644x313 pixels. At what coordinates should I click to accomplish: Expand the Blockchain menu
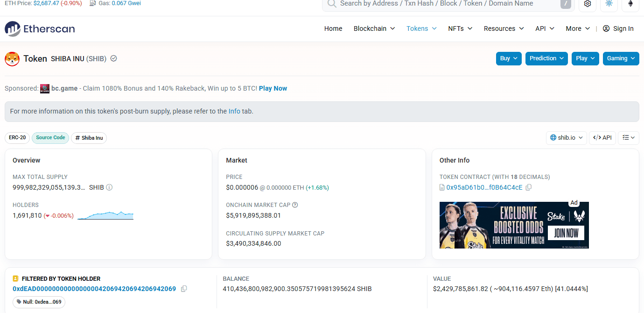(x=374, y=28)
